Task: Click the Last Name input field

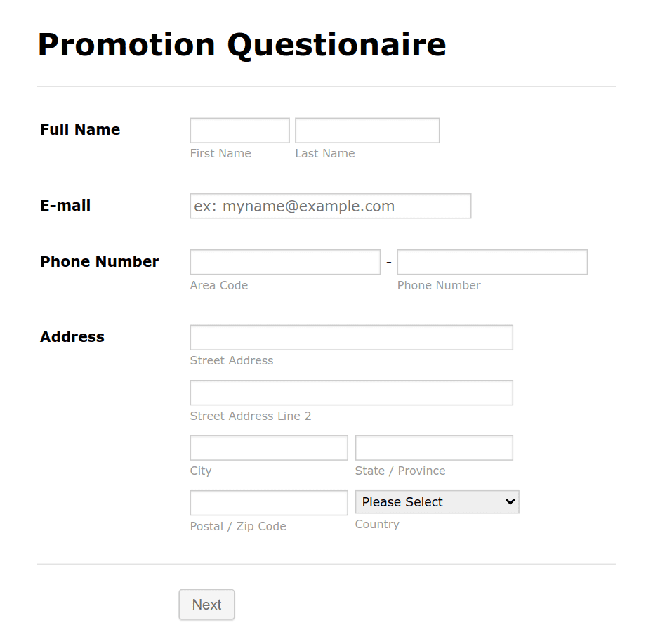Action: pos(367,130)
